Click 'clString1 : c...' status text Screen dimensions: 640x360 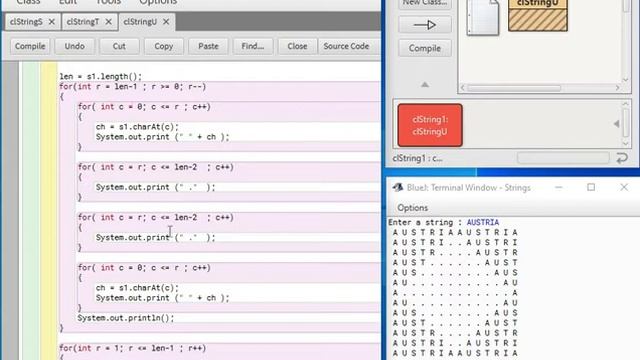click(417, 158)
